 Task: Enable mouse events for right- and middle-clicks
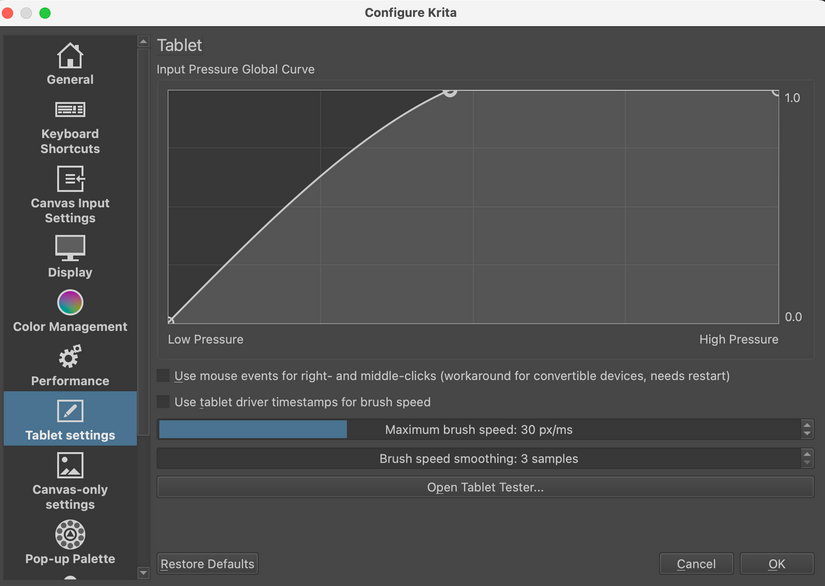coord(163,375)
